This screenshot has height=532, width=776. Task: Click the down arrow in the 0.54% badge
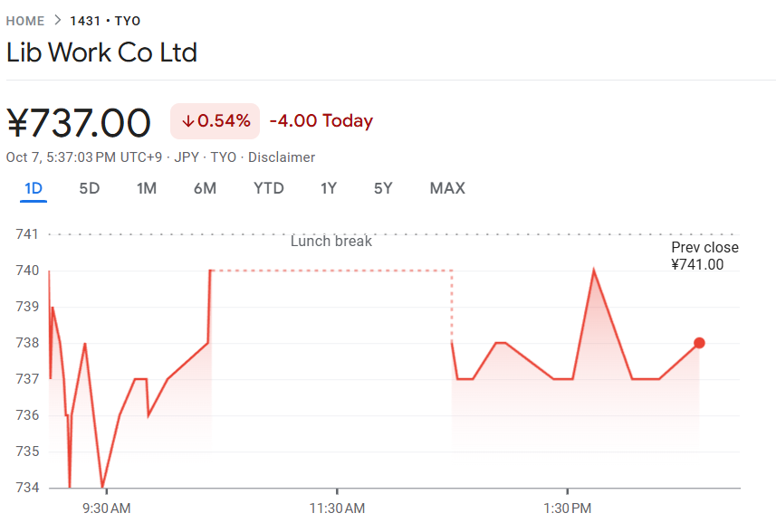pos(188,121)
